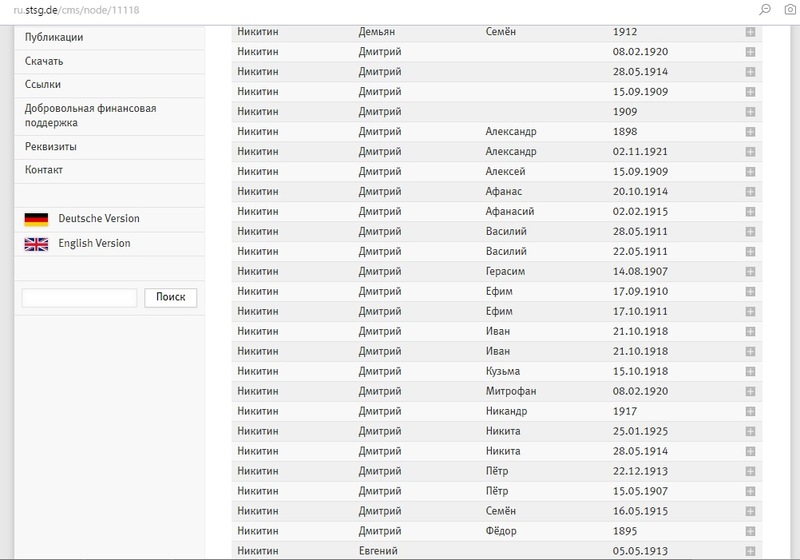The width and height of the screenshot is (800, 560).
Task: Switch to English Version
Action: click(x=94, y=244)
